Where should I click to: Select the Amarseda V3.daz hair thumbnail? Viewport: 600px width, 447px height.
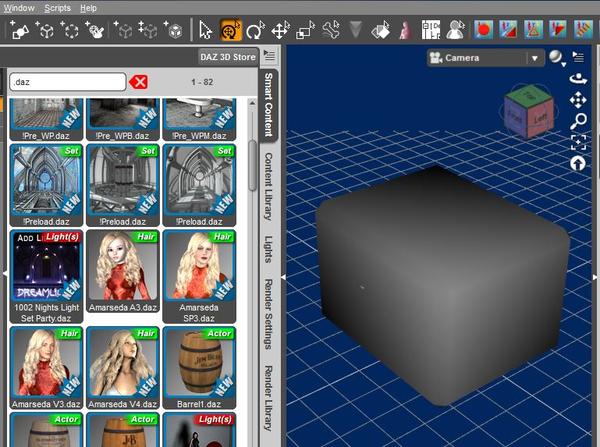(x=46, y=367)
